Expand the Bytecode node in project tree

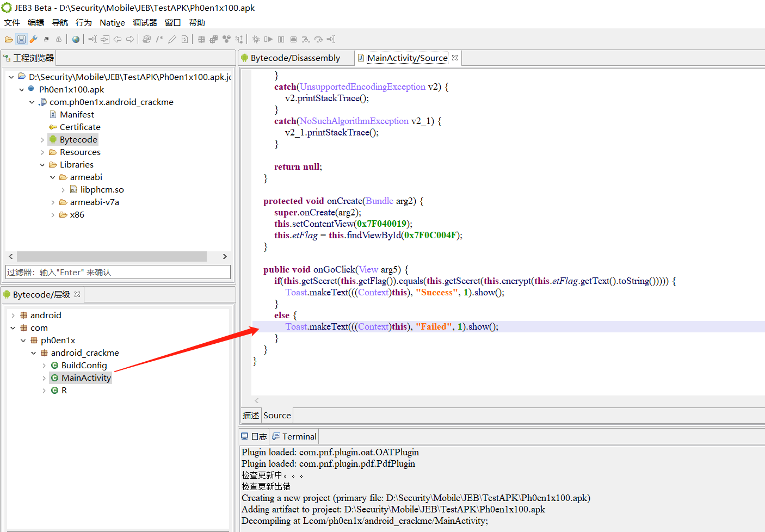42,140
